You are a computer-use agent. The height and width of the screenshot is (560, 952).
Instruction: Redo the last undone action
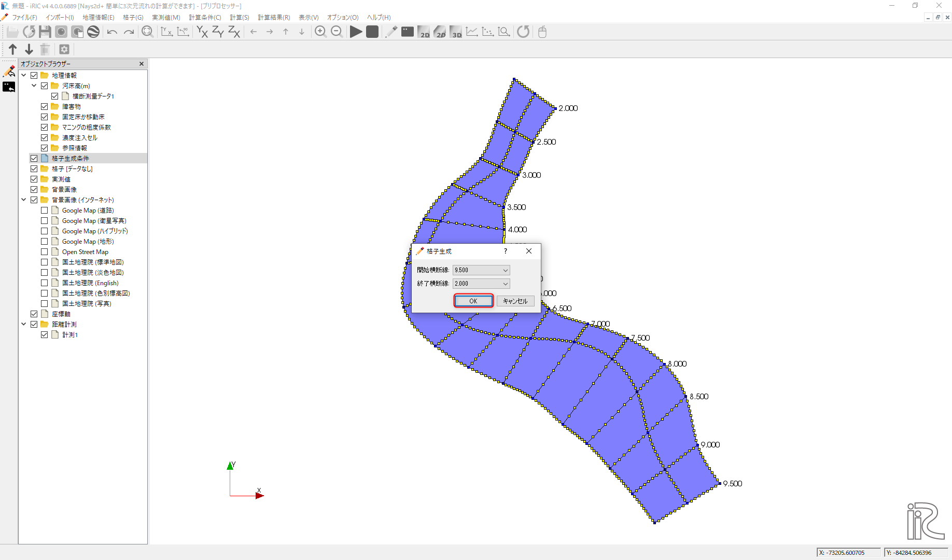pyautogui.click(x=129, y=32)
